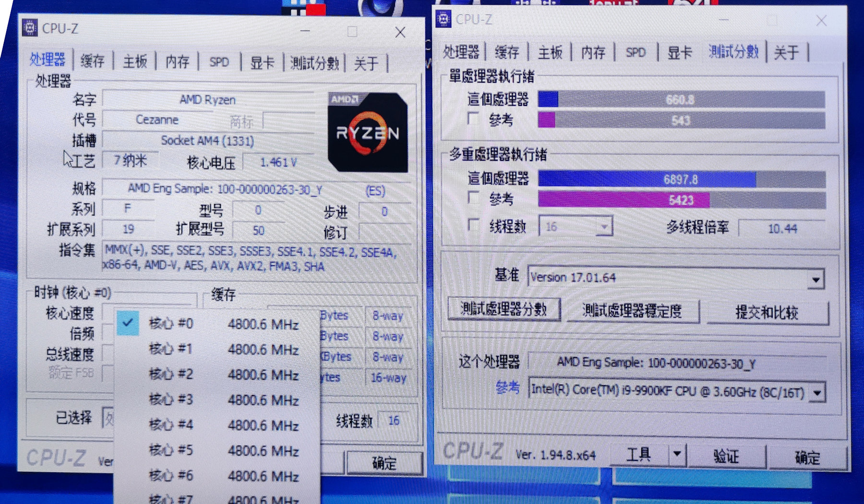Switch to 处理器 tab in right window

[461, 51]
